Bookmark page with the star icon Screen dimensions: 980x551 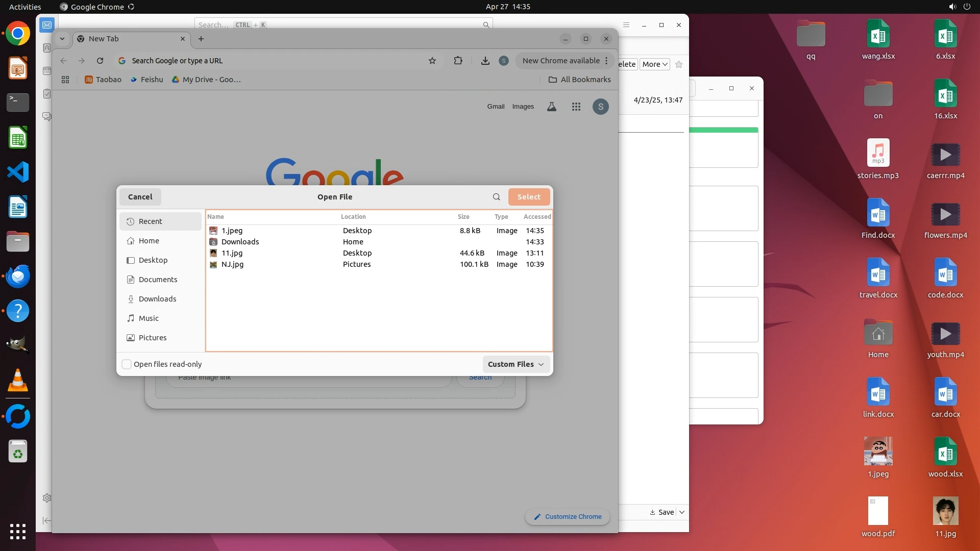point(432,61)
